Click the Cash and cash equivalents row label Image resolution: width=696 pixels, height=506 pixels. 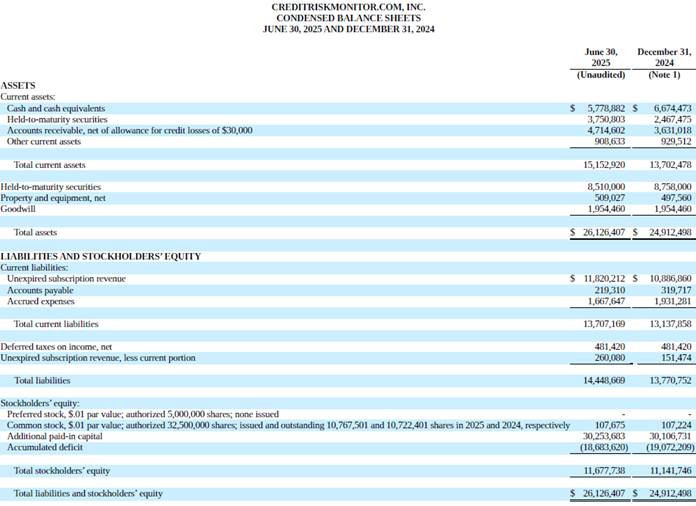[x=56, y=108]
